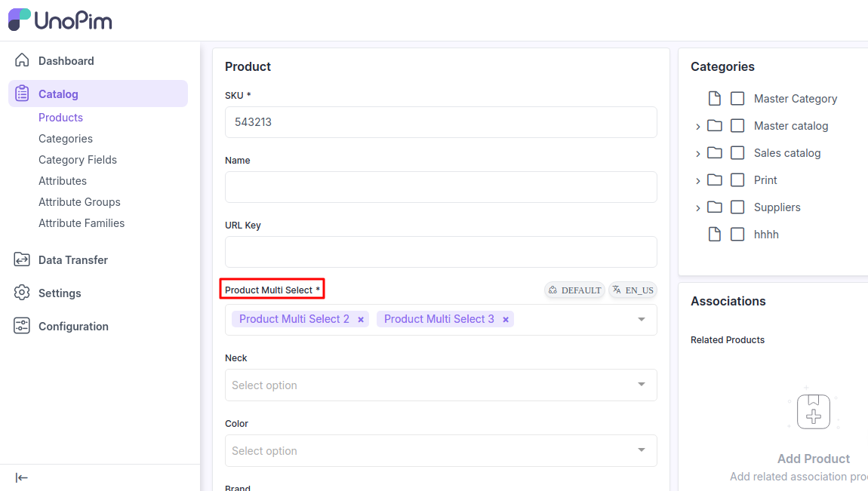Enable the hhhh category checkbox
This screenshot has width=868, height=491.
coord(737,235)
